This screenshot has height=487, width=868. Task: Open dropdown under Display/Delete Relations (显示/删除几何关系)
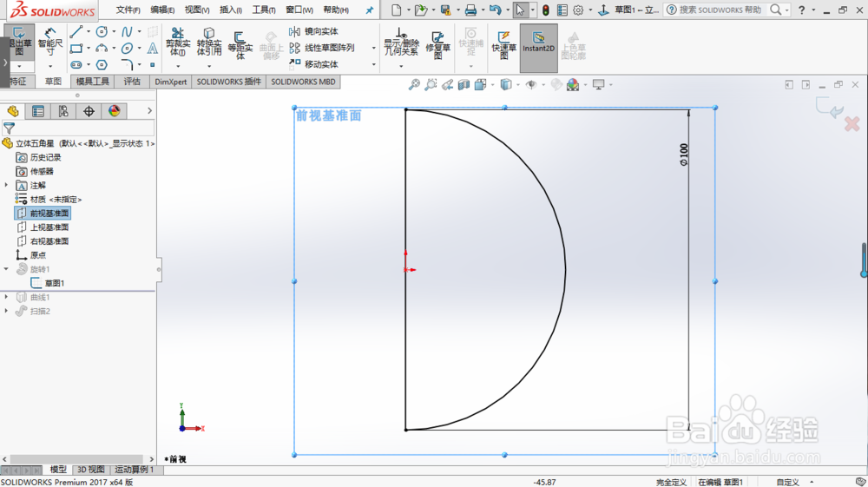pos(400,65)
